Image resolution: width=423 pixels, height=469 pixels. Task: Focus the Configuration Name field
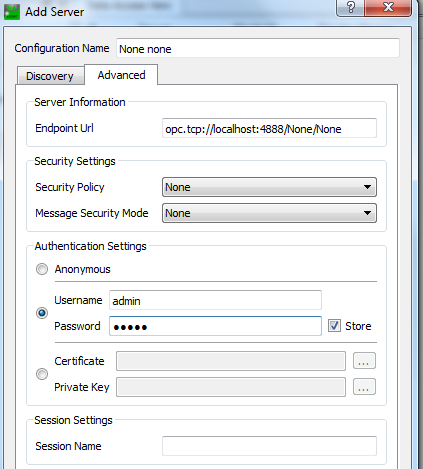(x=258, y=48)
